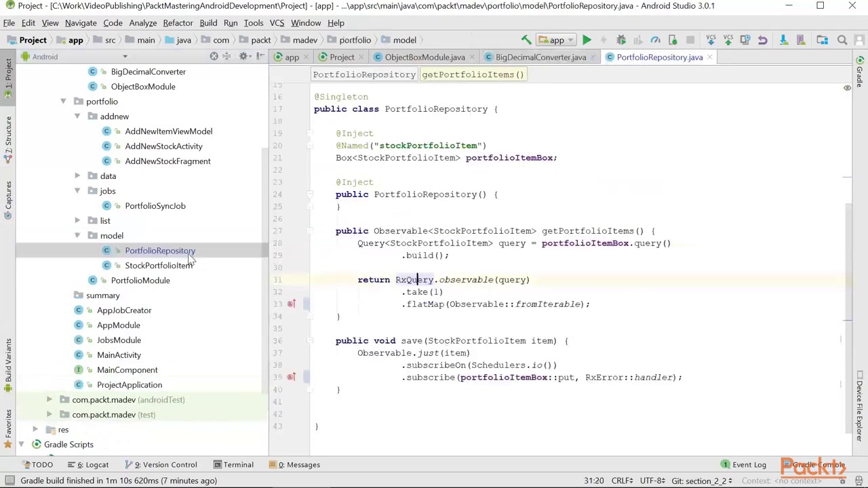Click getPortfolioItems() breadcrumb
The width and height of the screenshot is (868, 488).
pyautogui.click(x=473, y=75)
